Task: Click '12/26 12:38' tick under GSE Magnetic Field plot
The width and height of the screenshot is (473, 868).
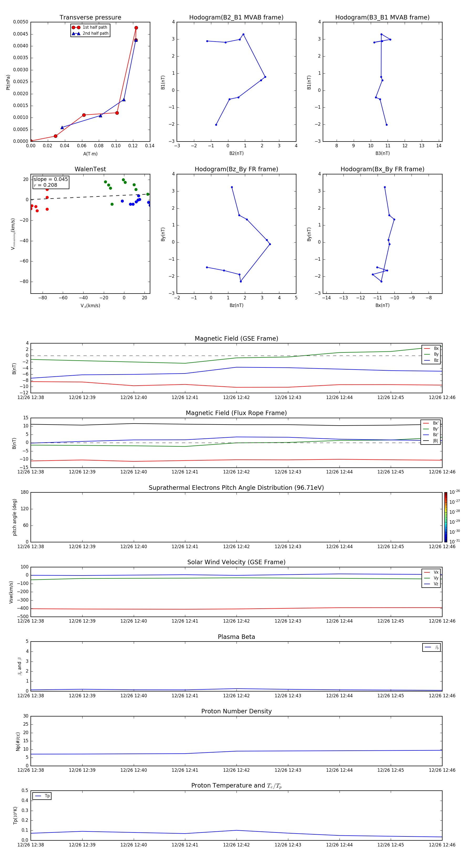Action: click(31, 398)
